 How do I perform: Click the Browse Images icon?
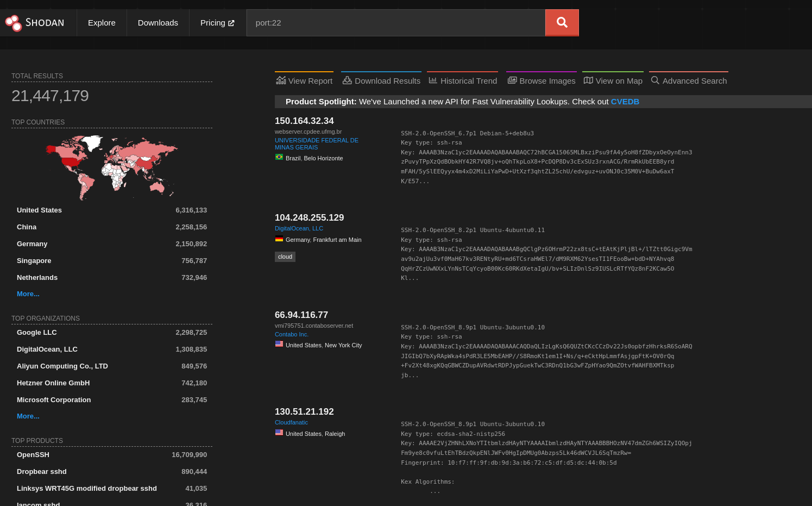(512, 80)
